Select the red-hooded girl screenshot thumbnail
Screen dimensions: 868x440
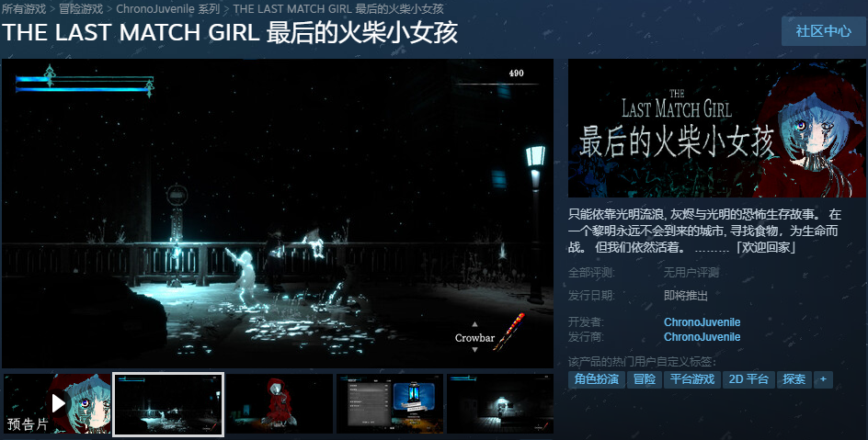click(x=280, y=403)
